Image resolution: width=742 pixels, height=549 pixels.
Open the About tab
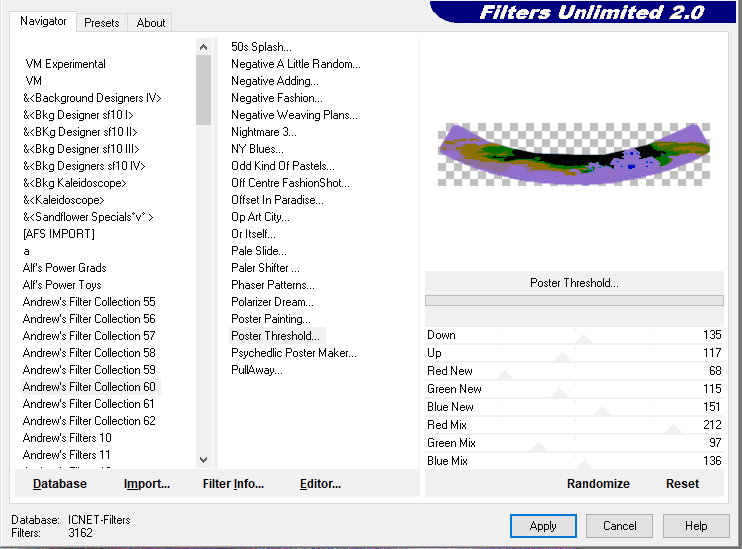(x=151, y=22)
